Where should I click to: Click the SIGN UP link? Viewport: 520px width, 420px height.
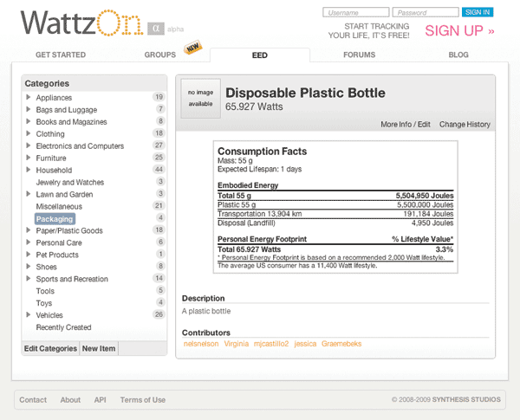point(459,31)
